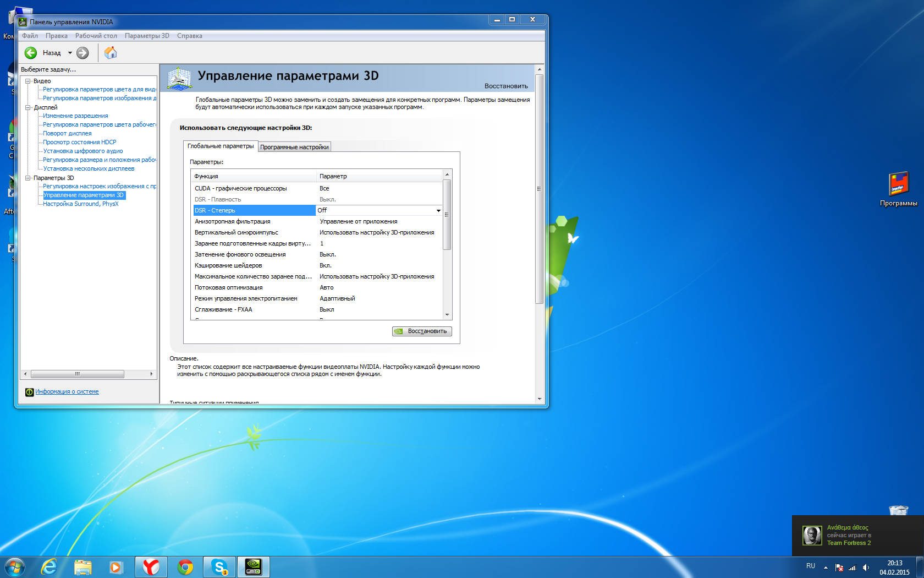Open the Файл menu
The width and height of the screenshot is (924, 578).
point(30,36)
